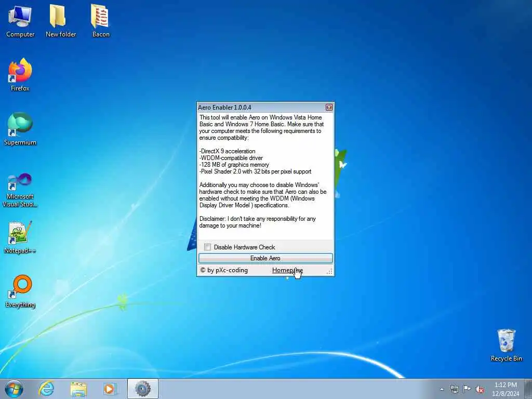Show hidden tray icons arrow

tap(442, 389)
